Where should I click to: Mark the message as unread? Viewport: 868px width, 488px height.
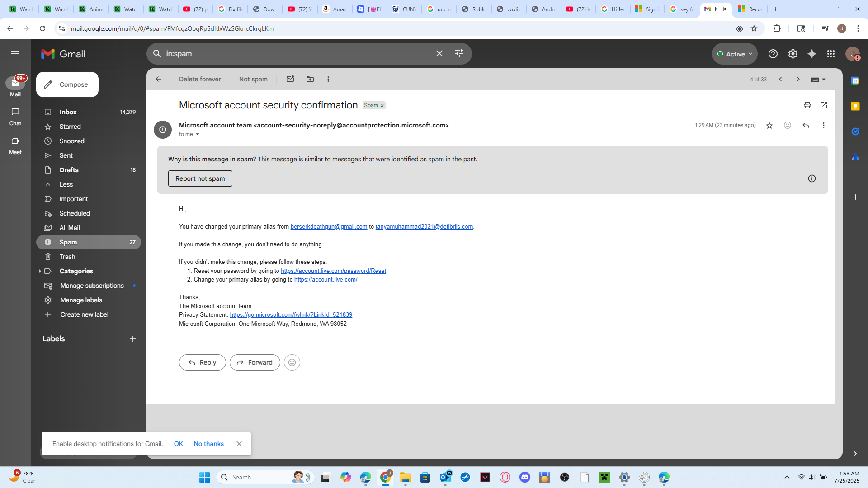tap(290, 79)
